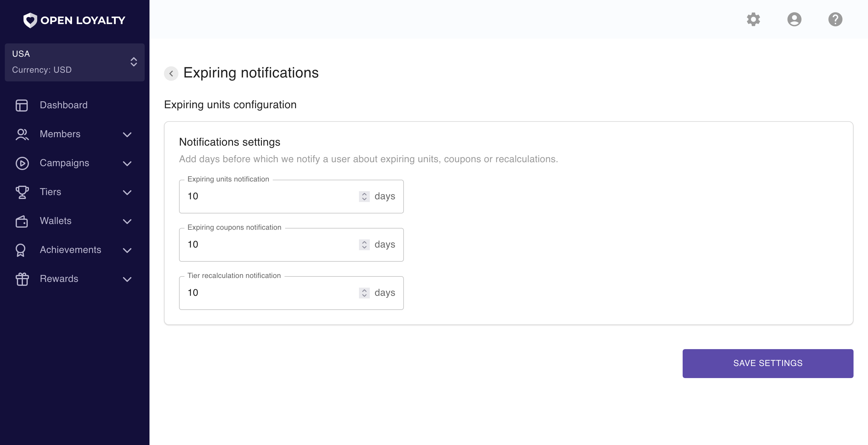Adjust the Expiring units notification stepper
Screen dimensions: 868x445
[364, 196]
